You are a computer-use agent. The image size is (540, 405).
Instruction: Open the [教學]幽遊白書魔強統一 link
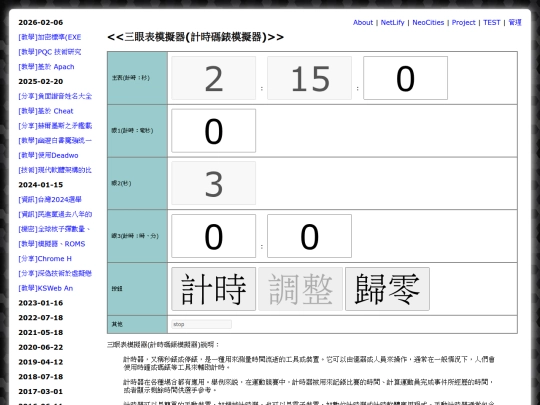(55, 141)
